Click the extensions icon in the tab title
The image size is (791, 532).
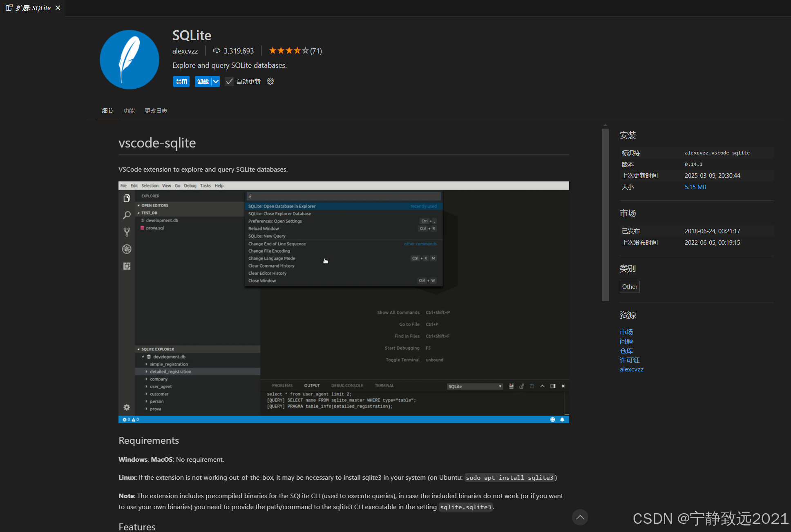(9, 8)
